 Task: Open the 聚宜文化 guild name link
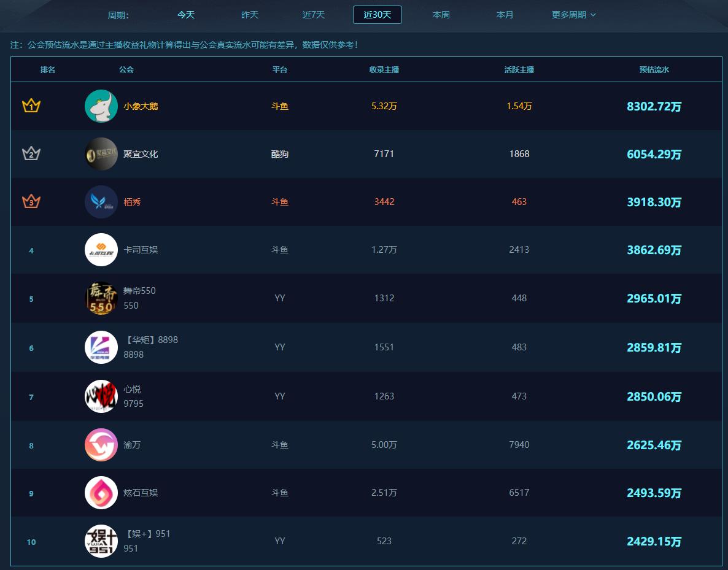point(141,154)
